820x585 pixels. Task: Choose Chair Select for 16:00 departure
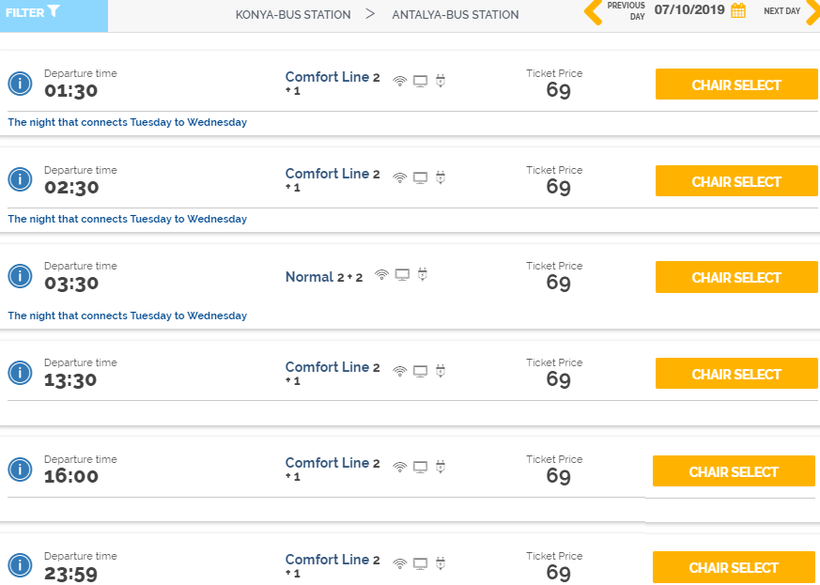click(733, 471)
